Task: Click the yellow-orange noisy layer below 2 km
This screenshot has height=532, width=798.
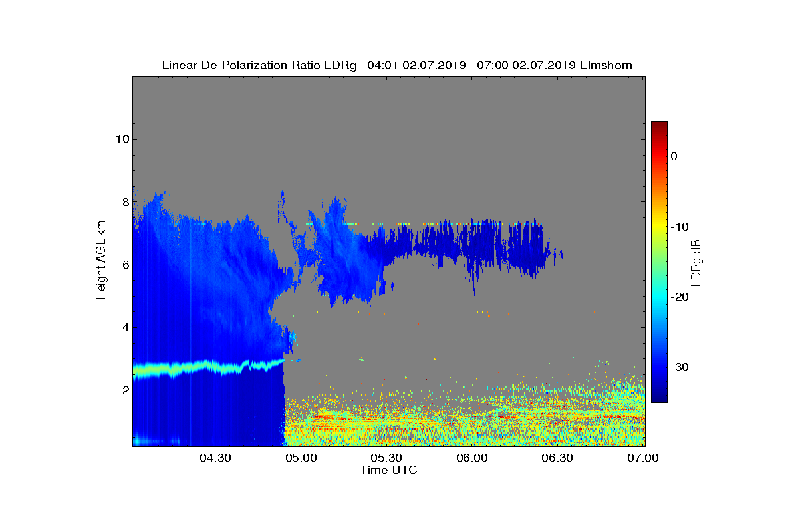Action: pyautogui.click(x=464, y=419)
